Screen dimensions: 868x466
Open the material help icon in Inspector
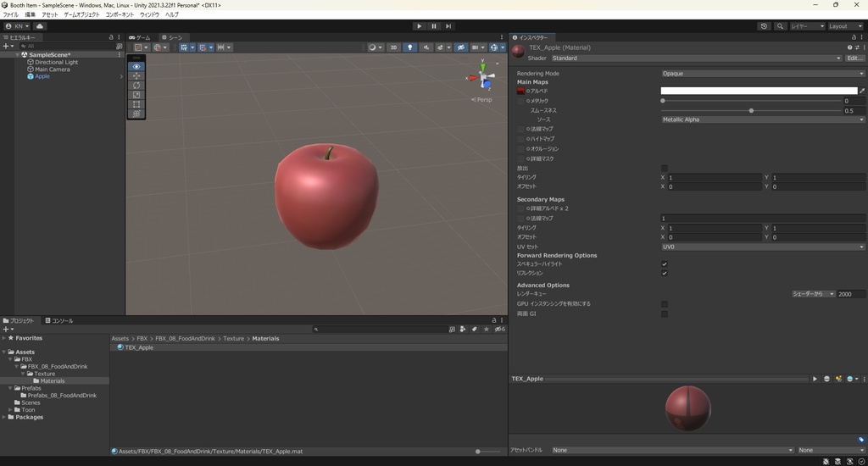pyautogui.click(x=849, y=47)
